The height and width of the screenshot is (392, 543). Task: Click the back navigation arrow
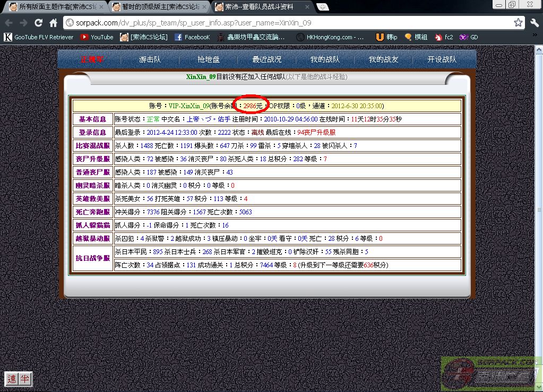point(9,23)
